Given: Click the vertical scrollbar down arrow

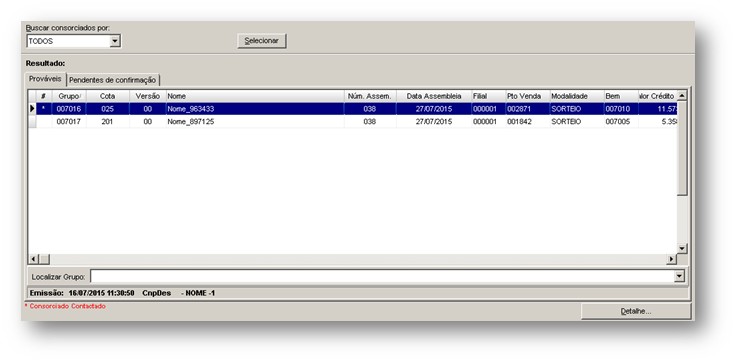Looking at the screenshot, I should pos(682,248).
